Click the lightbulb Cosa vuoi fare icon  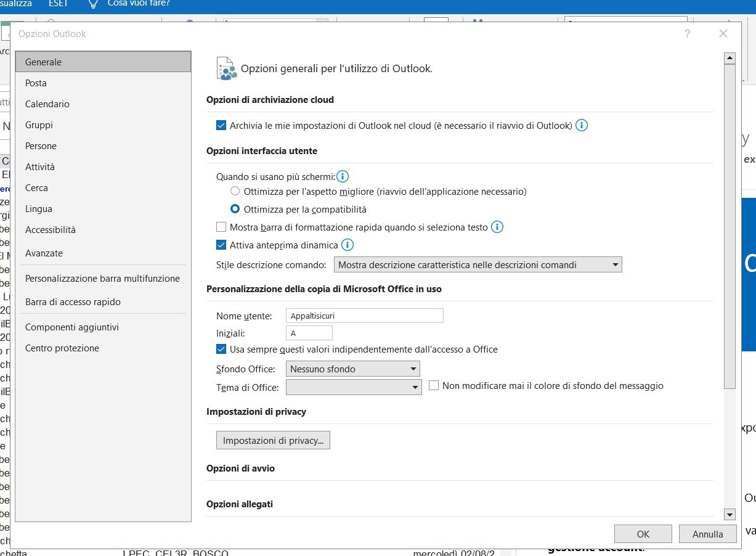[x=93, y=4]
